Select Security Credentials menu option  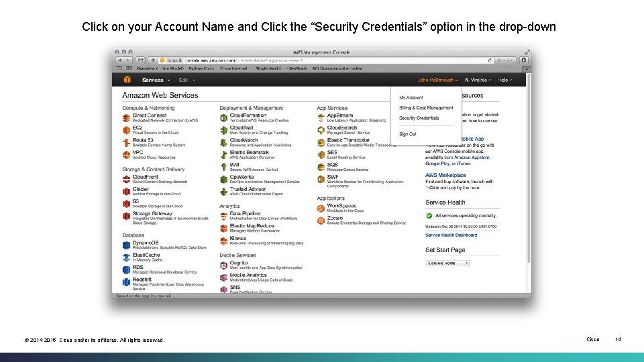[419, 118]
